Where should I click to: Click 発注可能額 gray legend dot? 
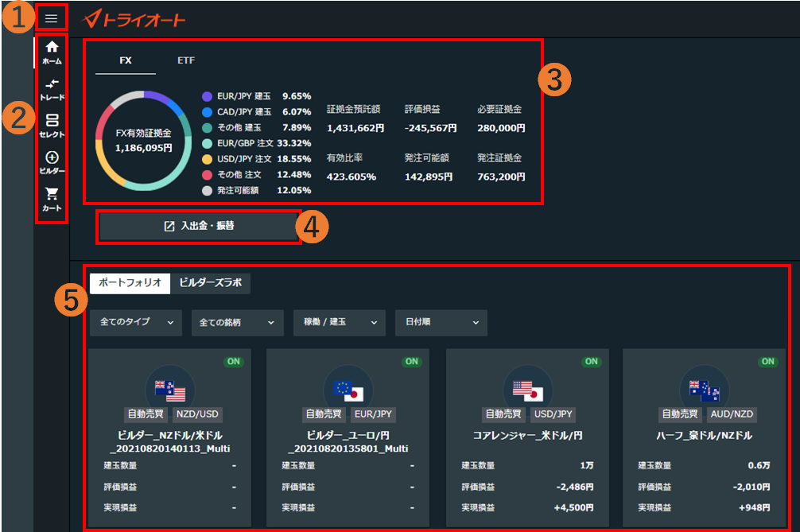[207, 191]
